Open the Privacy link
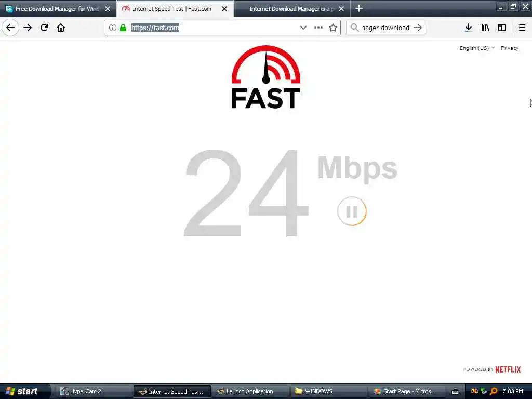 tap(509, 48)
